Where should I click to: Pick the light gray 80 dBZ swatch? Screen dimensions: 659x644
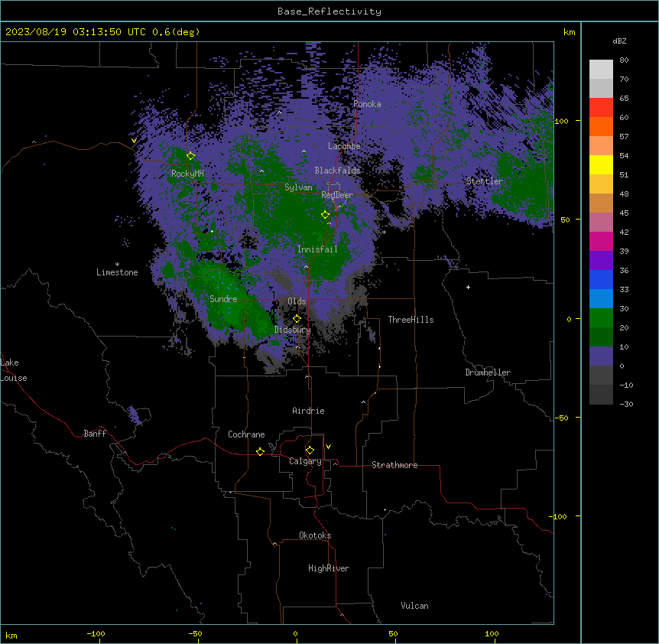point(601,70)
